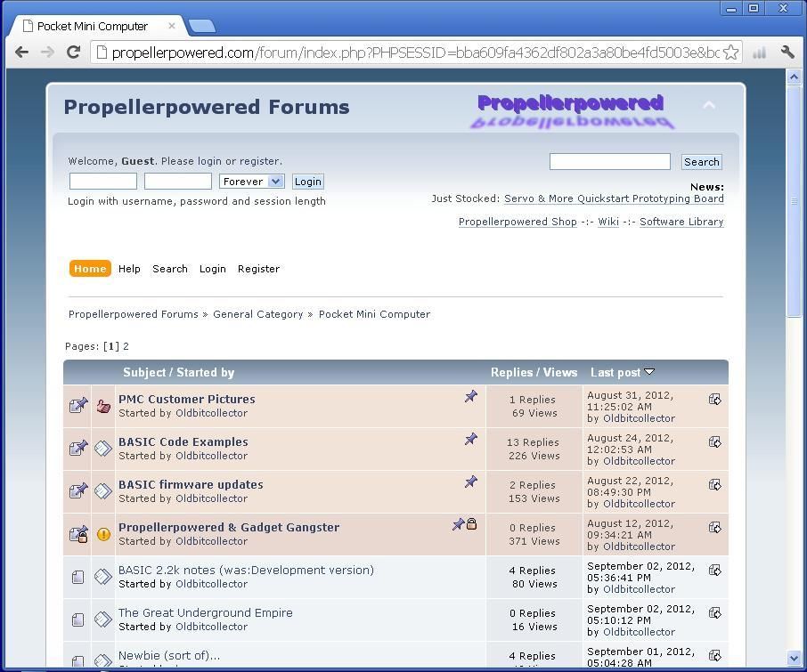807x672 pixels.
Task: Click message icon on BASIC Code Examples row
Action: coord(103,449)
